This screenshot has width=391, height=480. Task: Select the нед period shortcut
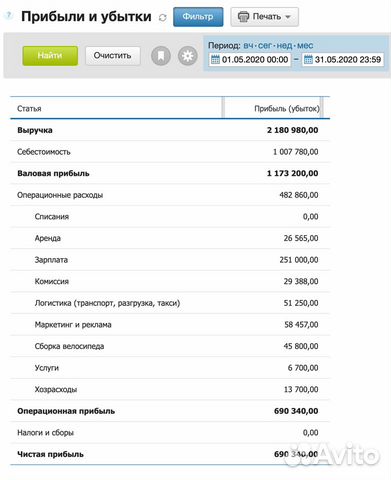point(284,46)
